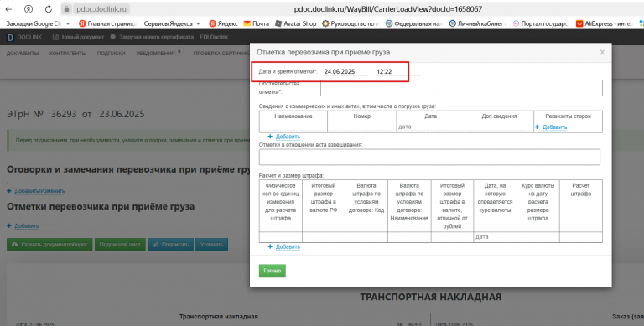
Task: Click the empty Номер cell of the acts table
Action: 362,127
